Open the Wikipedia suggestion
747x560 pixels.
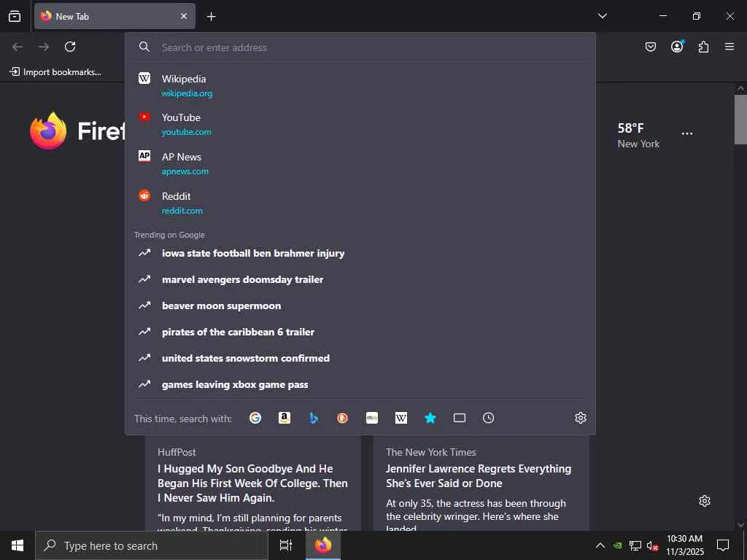(x=360, y=86)
